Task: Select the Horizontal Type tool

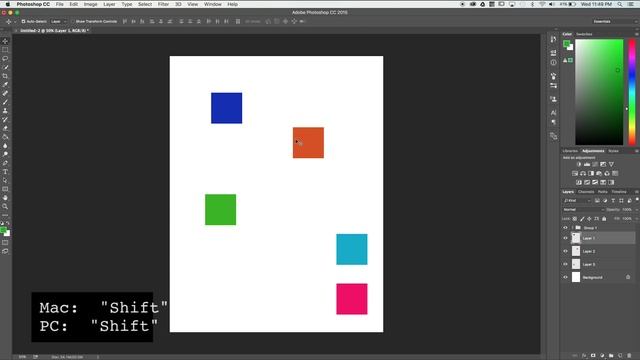Action: [5, 171]
